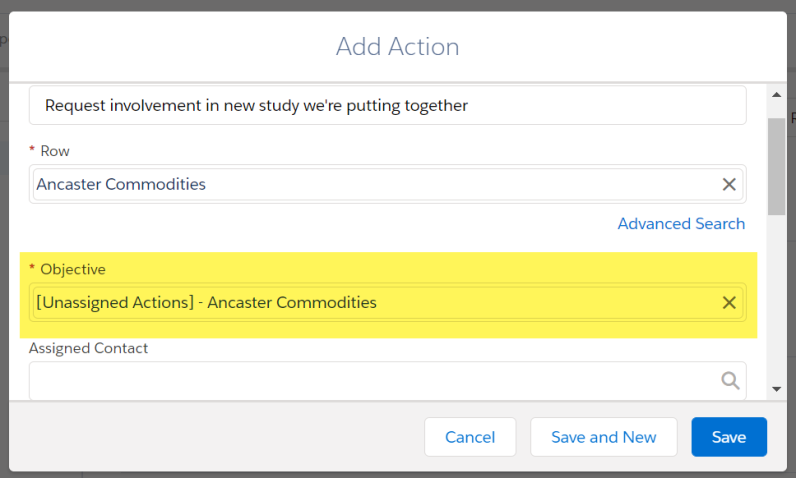Cancel the Add Action dialog

470,437
